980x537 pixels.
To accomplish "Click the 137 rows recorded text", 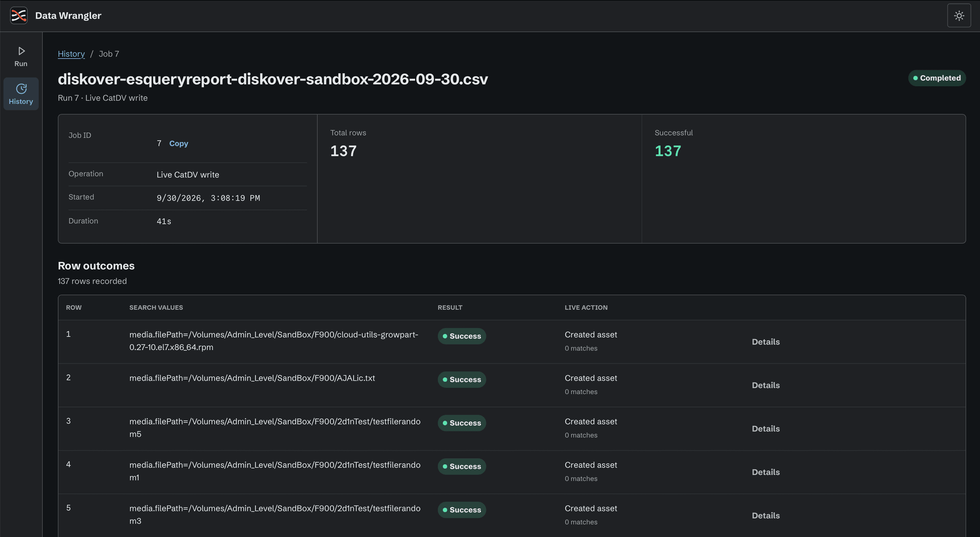I will pyautogui.click(x=92, y=281).
